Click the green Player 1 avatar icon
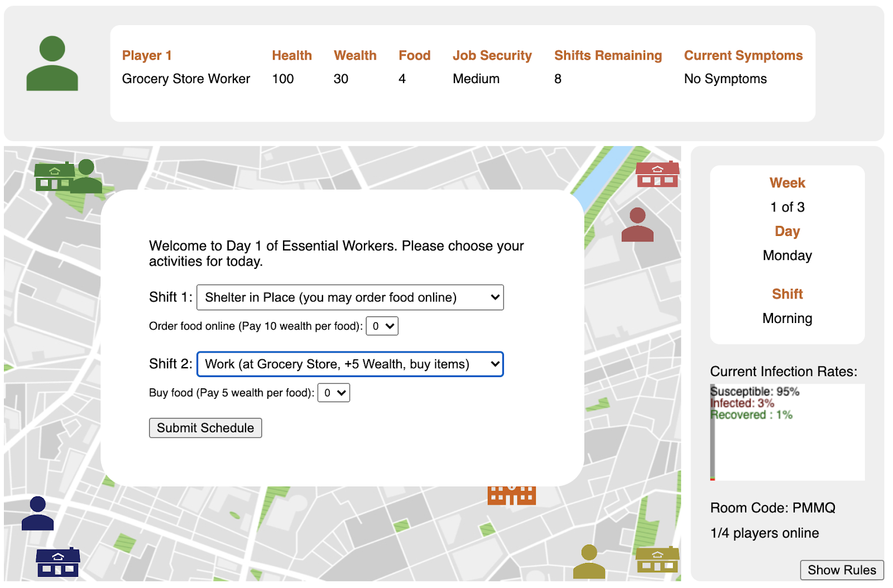Image resolution: width=893 pixels, height=588 pixels. click(x=52, y=63)
